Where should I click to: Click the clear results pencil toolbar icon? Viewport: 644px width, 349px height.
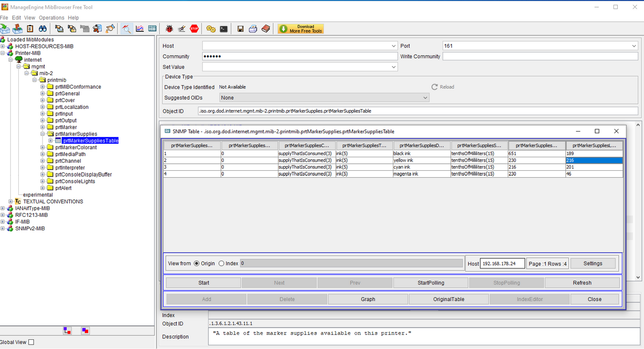tap(182, 28)
